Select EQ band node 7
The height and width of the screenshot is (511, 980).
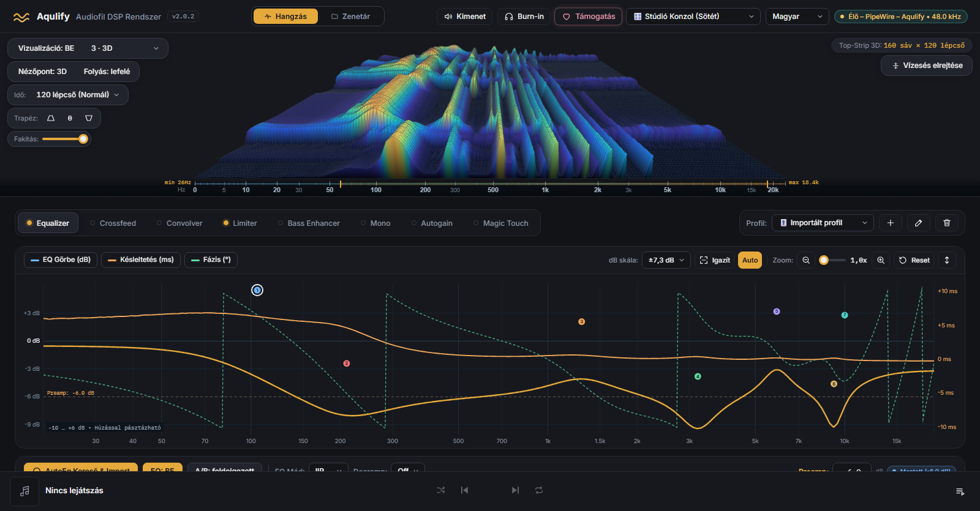845,315
